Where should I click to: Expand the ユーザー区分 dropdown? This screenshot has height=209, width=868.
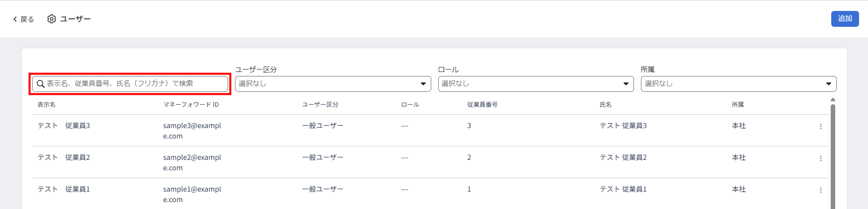[333, 84]
